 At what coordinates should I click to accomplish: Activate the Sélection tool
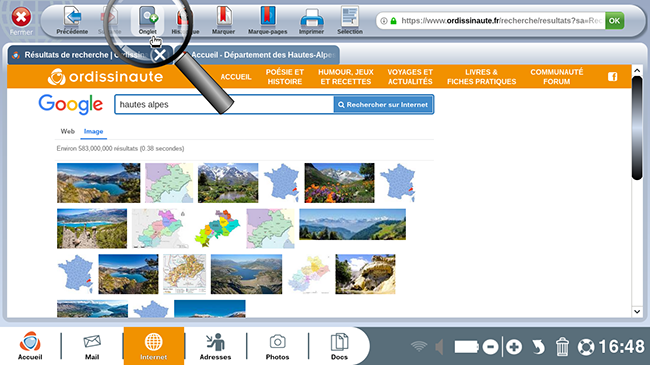point(350,20)
